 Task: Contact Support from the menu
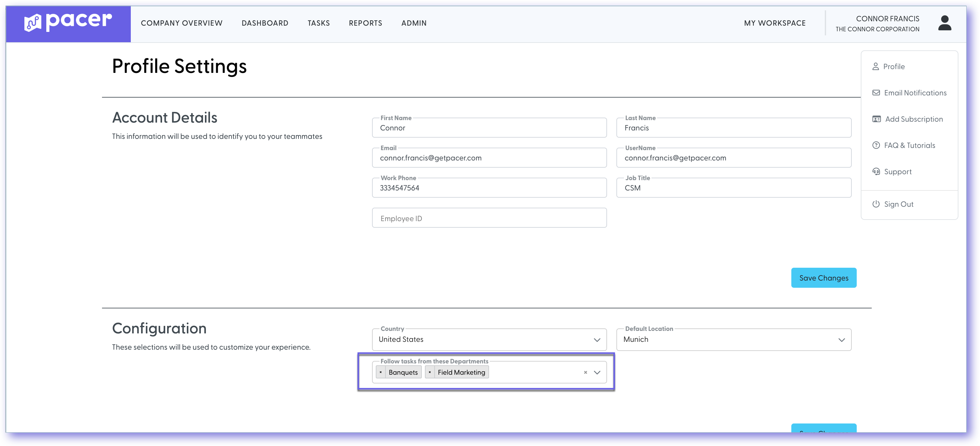897,171
